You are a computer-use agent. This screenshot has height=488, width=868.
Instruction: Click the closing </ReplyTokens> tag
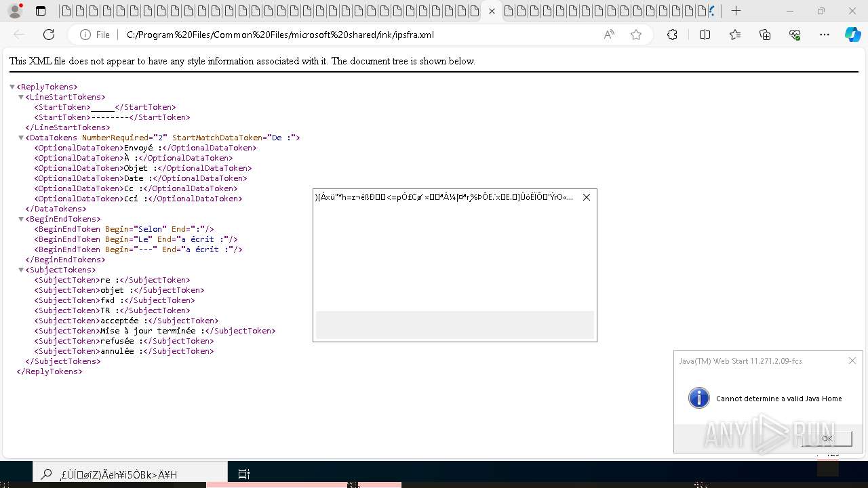(x=50, y=371)
